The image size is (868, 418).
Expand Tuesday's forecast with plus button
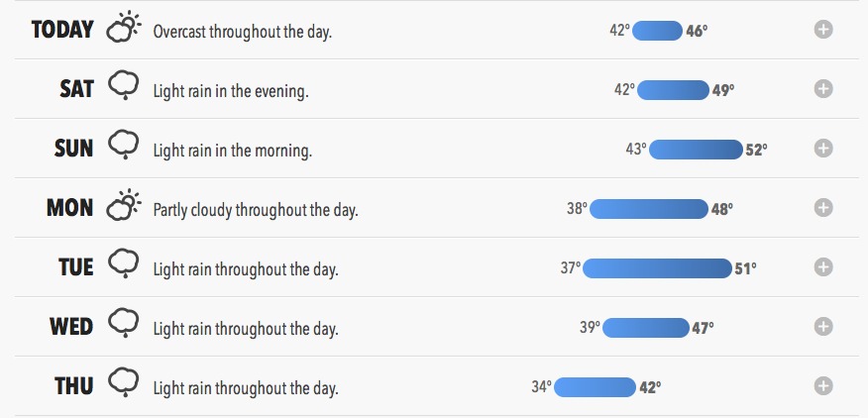point(822,267)
